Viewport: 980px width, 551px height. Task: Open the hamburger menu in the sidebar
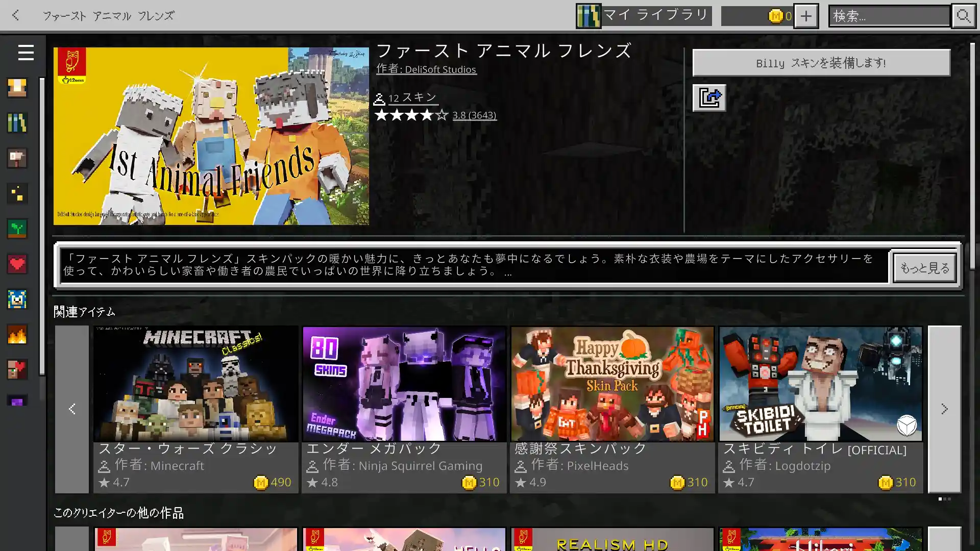coord(26,53)
